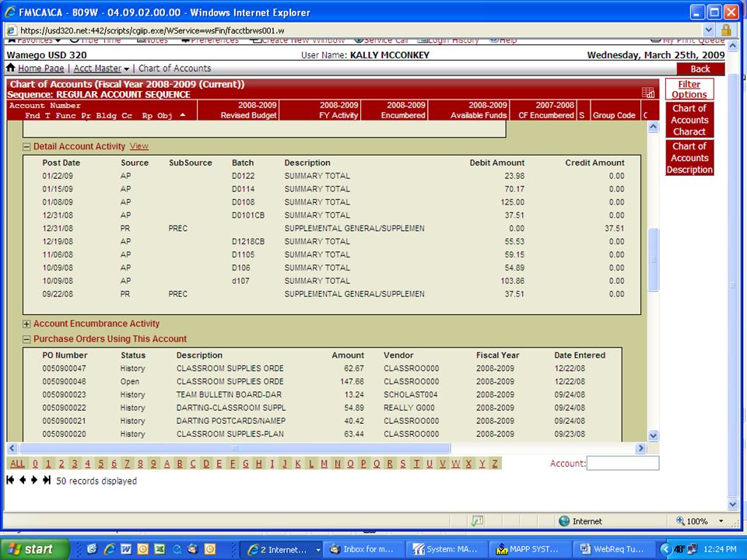Launch Internet Explorer from the quick launch bar

tap(109, 549)
